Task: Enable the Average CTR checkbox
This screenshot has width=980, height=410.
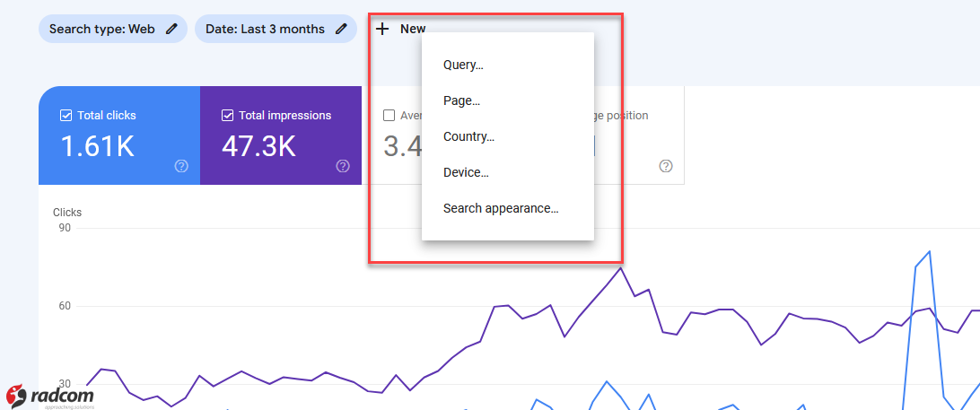Action: pos(389,116)
